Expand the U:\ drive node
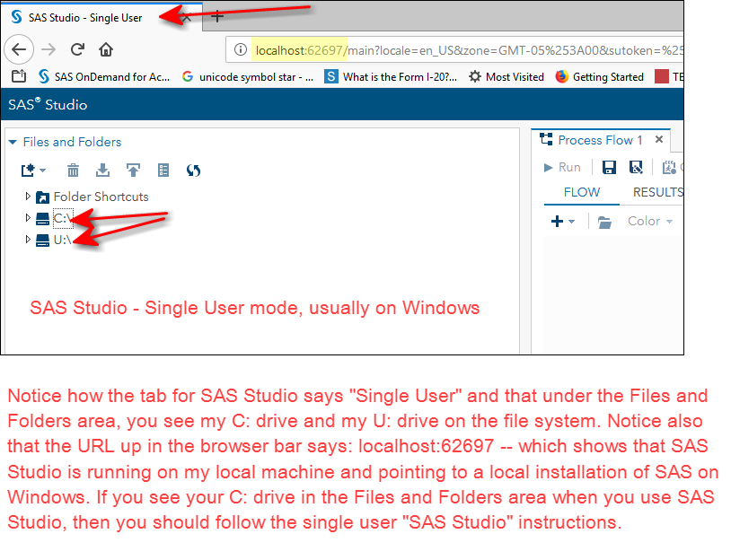The height and width of the screenshot is (560, 731). (28, 240)
